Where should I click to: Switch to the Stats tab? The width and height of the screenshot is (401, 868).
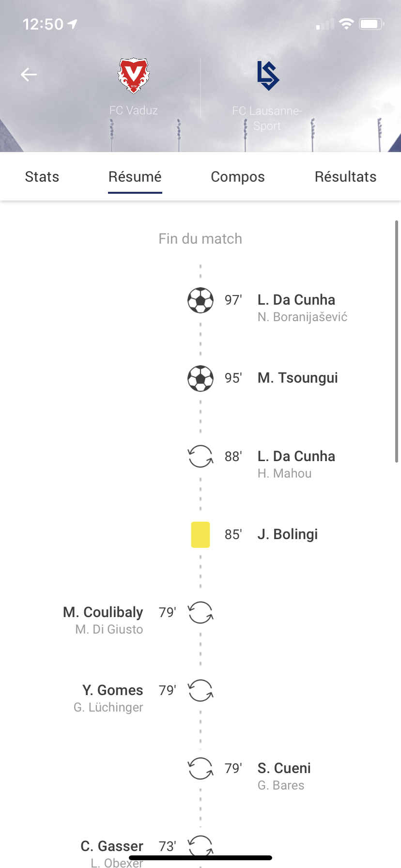click(42, 177)
